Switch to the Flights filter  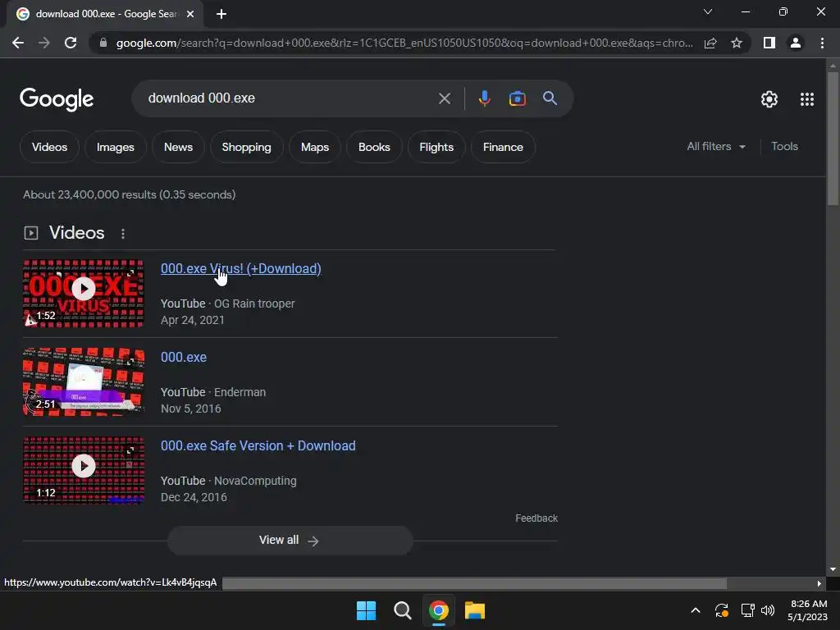pyautogui.click(x=436, y=147)
